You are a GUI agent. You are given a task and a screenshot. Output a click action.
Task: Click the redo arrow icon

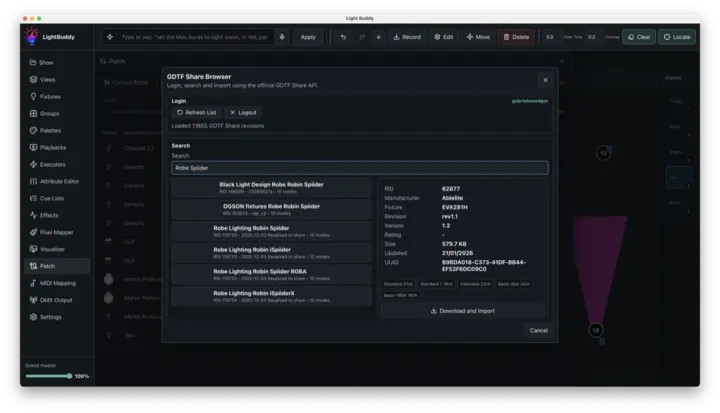click(362, 37)
